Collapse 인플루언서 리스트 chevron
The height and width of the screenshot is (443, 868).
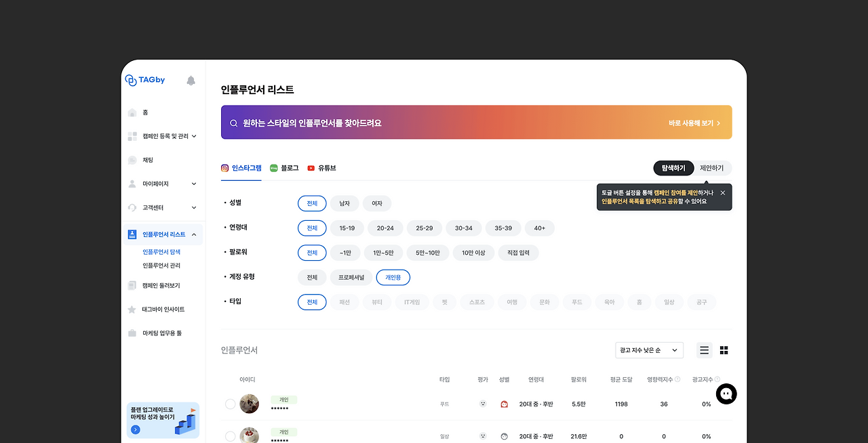click(x=194, y=234)
